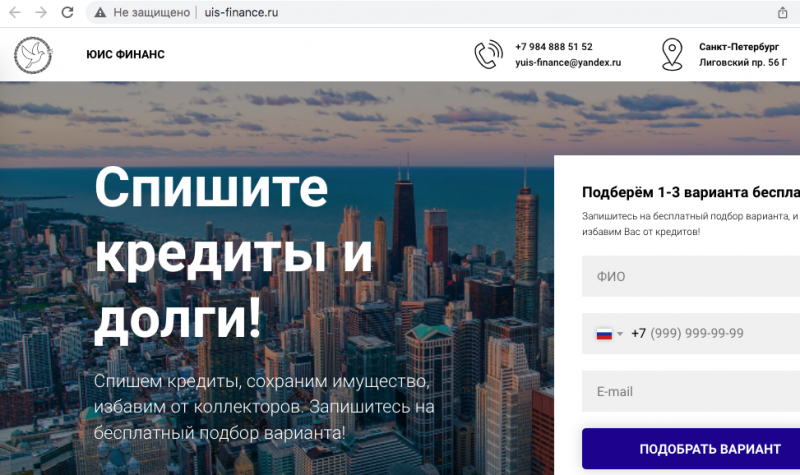Click the ЮИС ФИНАНС site title
Screen dimensions: 800x475
click(x=126, y=55)
